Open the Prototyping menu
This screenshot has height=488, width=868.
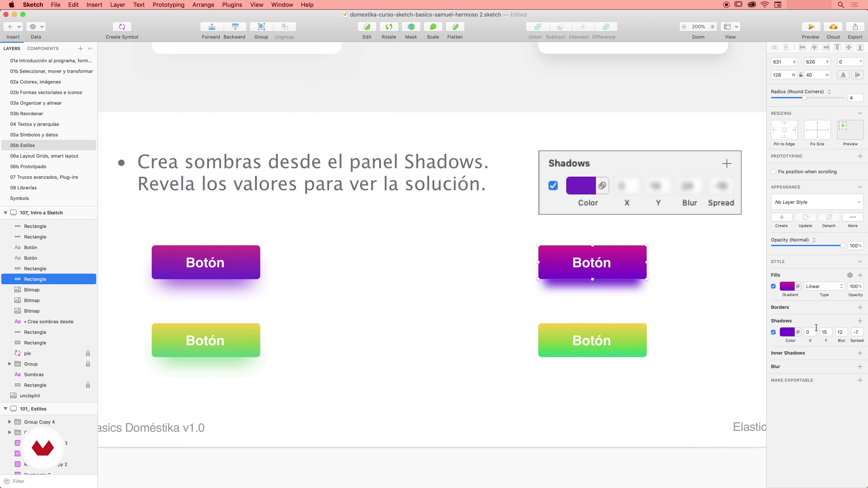tap(168, 5)
